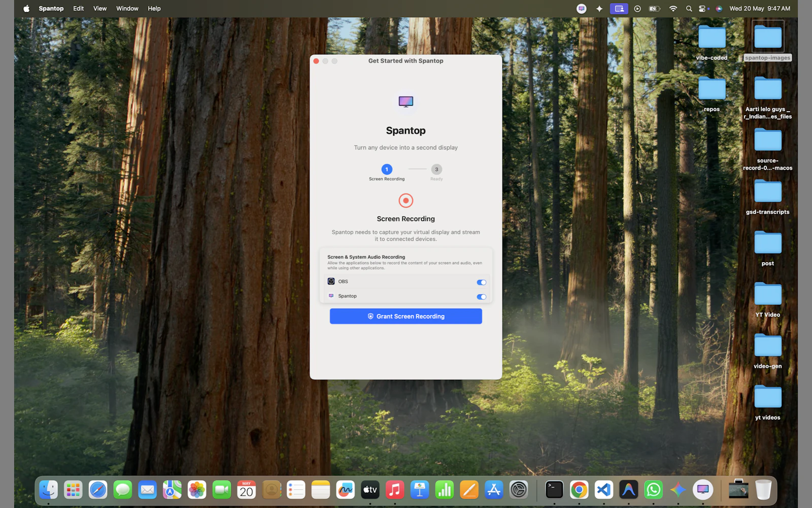Open Photos from the Dock
Screen dimensions: 812x508
pyautogui.click(x=197, y=490)
